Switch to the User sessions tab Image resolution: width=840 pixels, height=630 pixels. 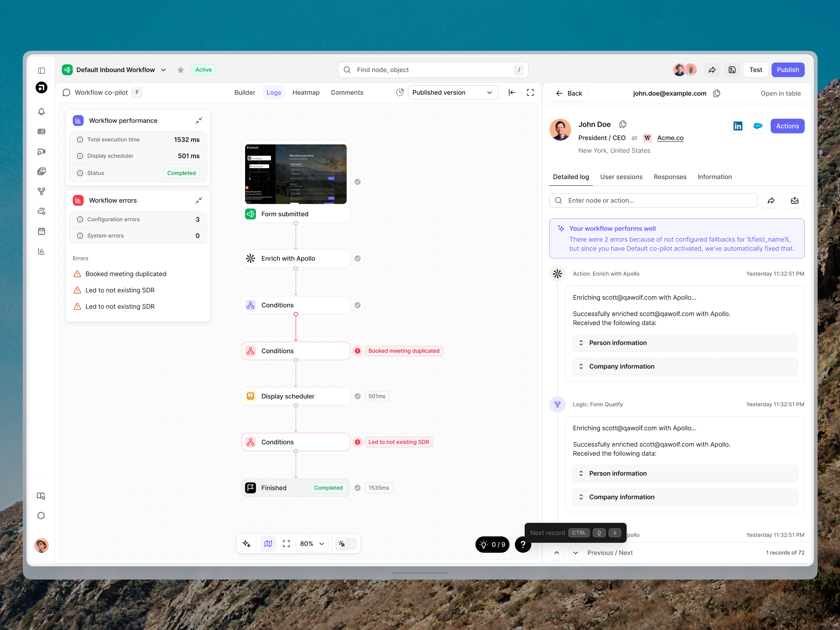[621, 177]
